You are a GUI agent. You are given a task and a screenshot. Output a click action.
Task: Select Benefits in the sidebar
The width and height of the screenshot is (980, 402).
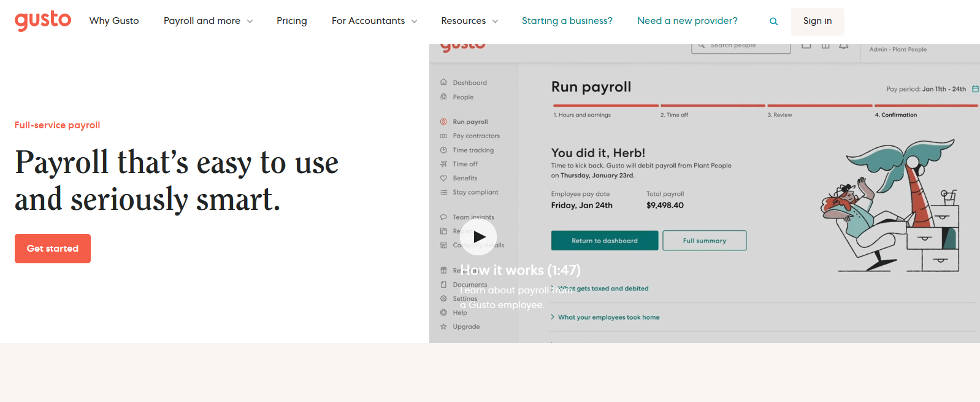(x=459, y=178)
